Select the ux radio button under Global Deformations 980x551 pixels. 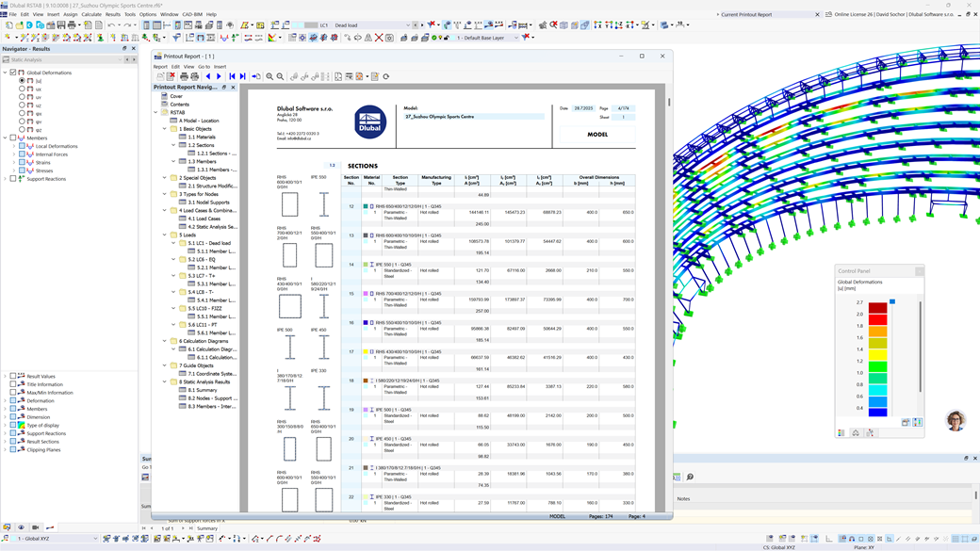tap(22, 89)
